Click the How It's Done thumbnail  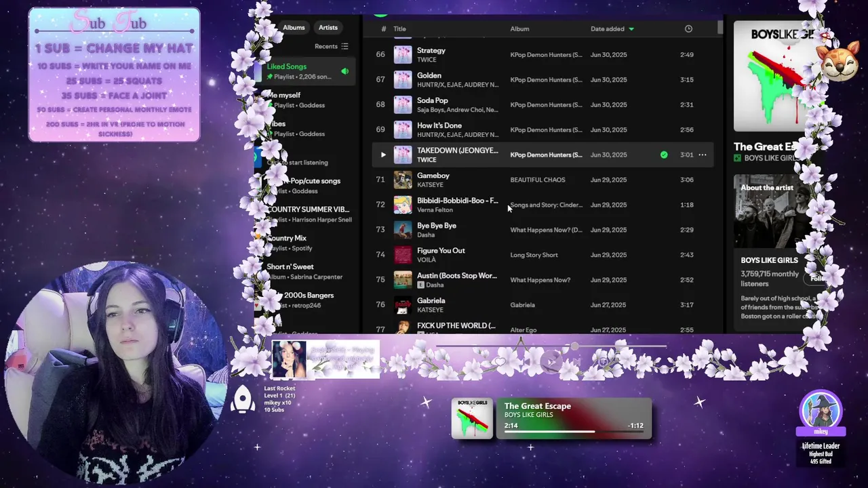403,130
